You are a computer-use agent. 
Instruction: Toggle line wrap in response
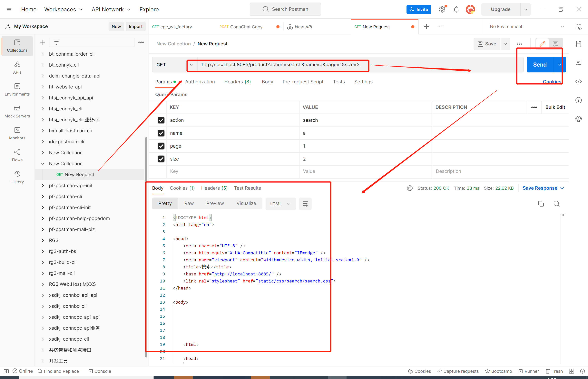[x=305, y=204]
